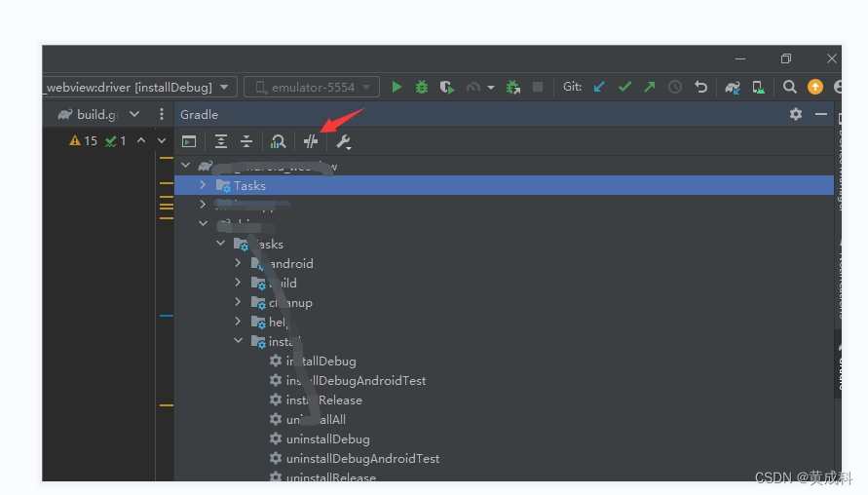Open the profiler icon dropdown arrow
The width and height of the screenshot is (868, 495).
[491, 88]
